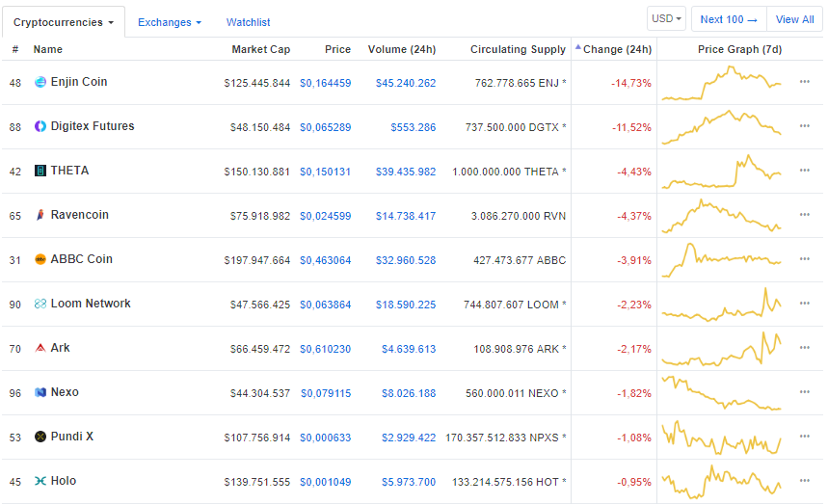Open Ark 7-day price graph

721,349
